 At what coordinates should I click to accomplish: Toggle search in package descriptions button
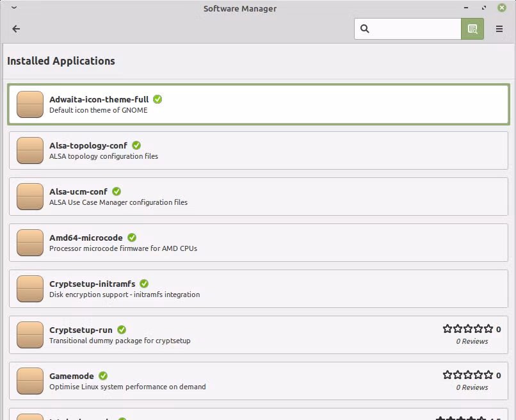pos(472,29)
